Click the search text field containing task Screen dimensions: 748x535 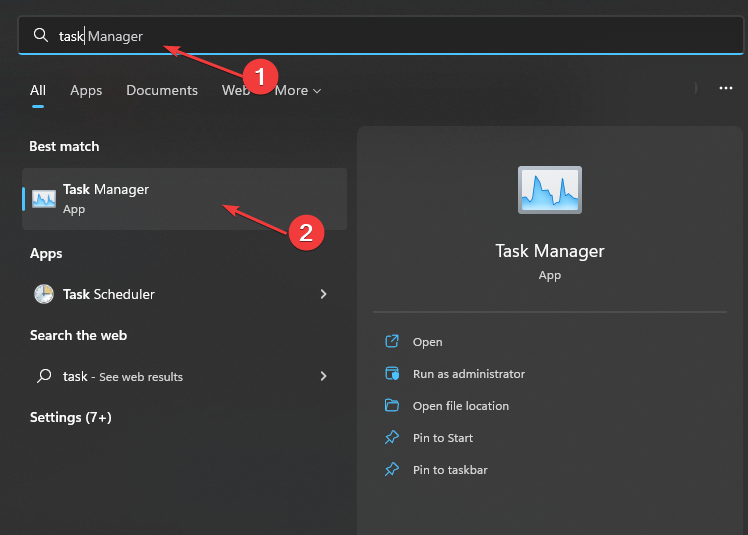coord(381,35)
